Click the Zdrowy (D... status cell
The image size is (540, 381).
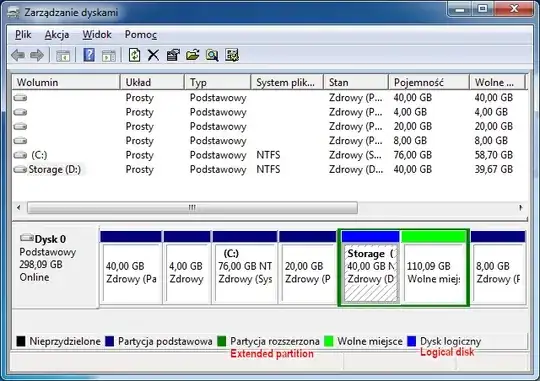tap(356, 169)
